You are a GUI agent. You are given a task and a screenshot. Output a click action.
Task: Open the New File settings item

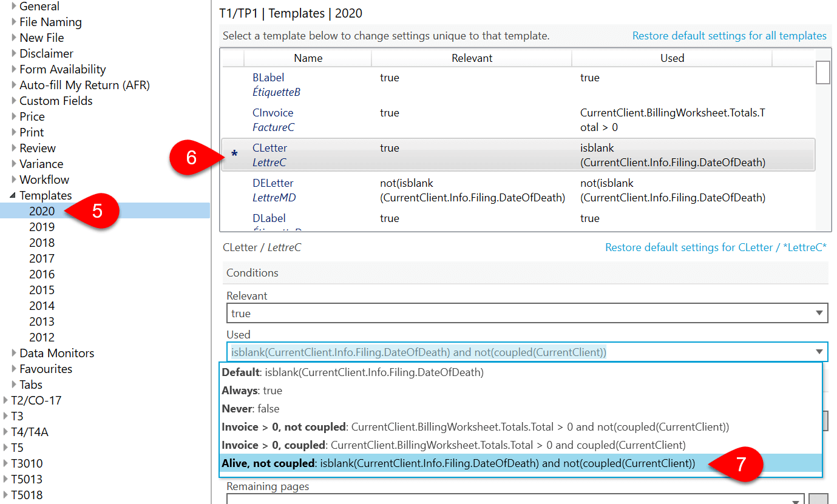point(42,38)
